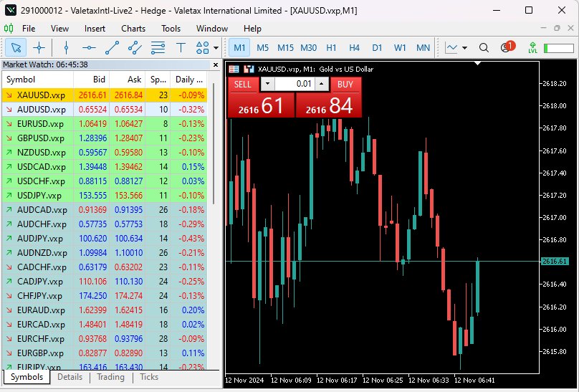
Task: Draw a horizontal line on chart
Action: (x=89, y=47)
